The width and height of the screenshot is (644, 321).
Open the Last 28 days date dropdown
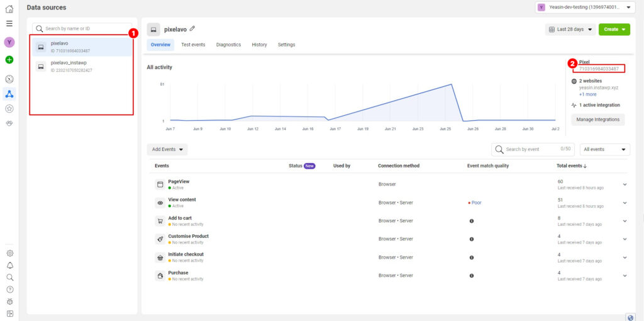tap(570, 29)
